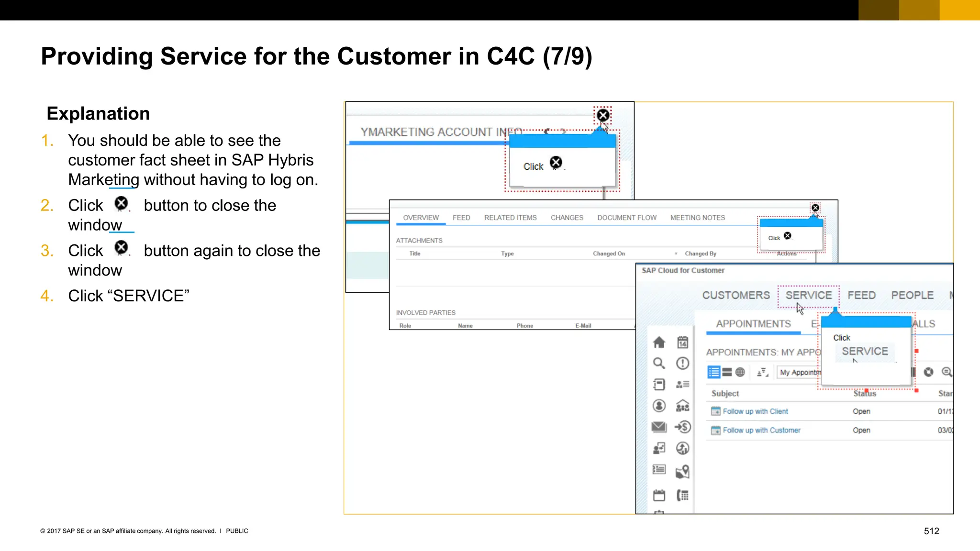Click the SAP Cloud for Customer title
The width and height of the screenshot is (980, 551).
(x=683, y=270)
